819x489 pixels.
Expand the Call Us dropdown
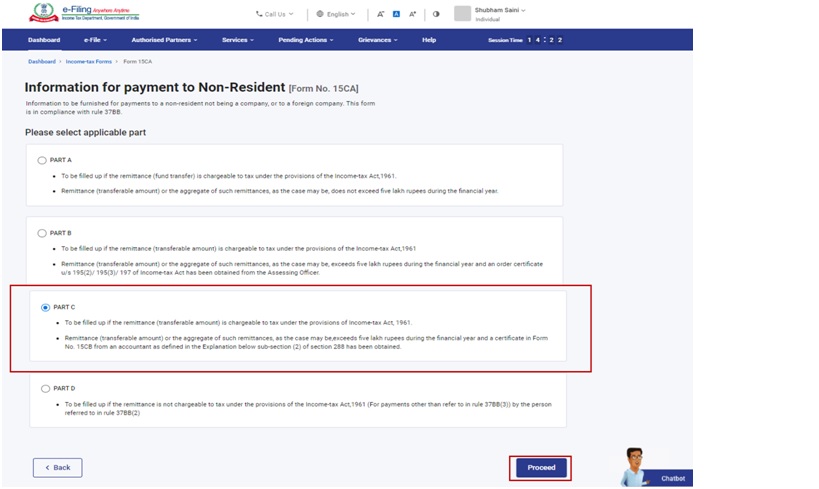[x=274, y=14]
